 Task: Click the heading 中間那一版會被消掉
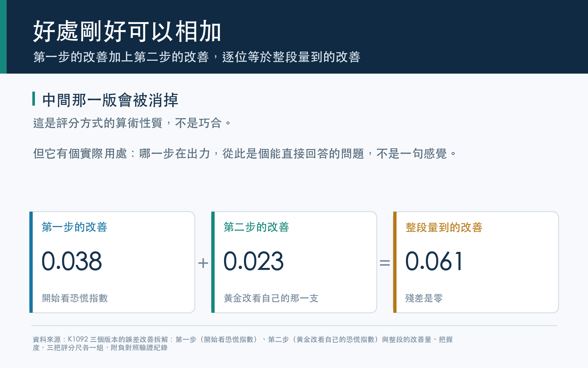(x=110, y=100)
